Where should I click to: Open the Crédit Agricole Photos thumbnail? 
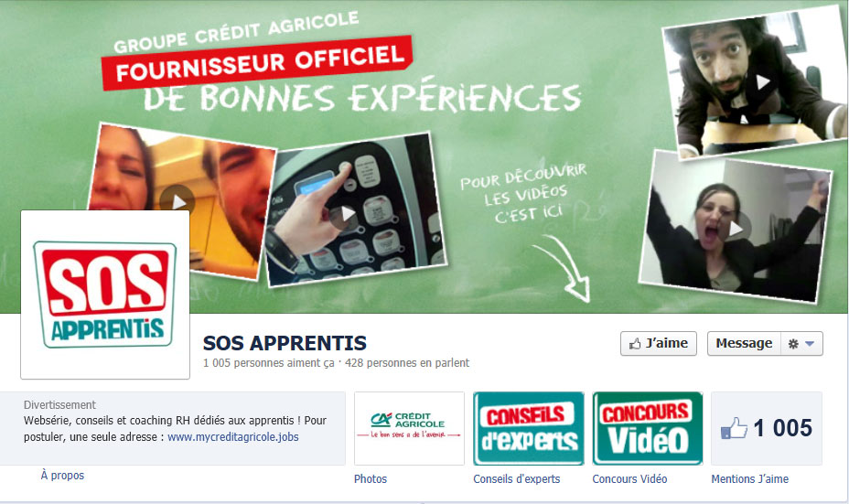409,428
